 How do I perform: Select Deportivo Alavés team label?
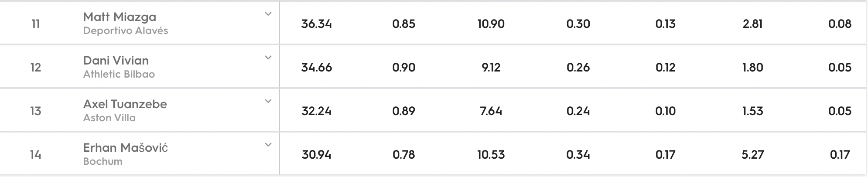tap(126, 31)
